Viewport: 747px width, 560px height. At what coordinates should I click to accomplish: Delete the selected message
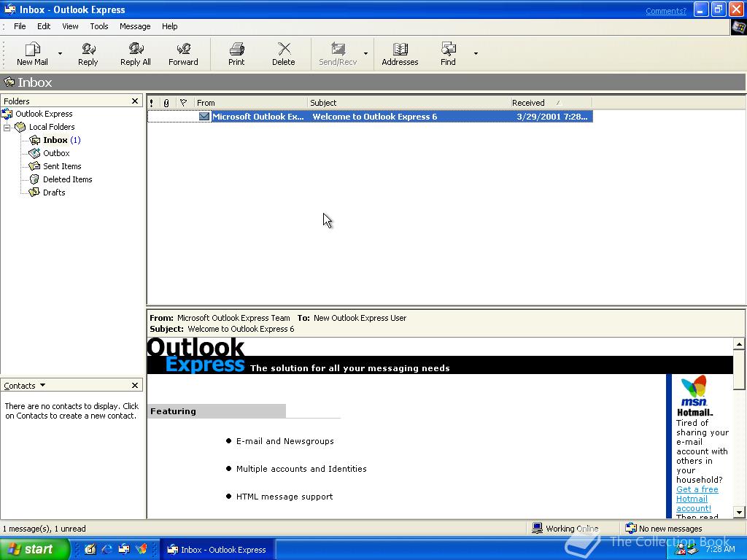point(284,54)
